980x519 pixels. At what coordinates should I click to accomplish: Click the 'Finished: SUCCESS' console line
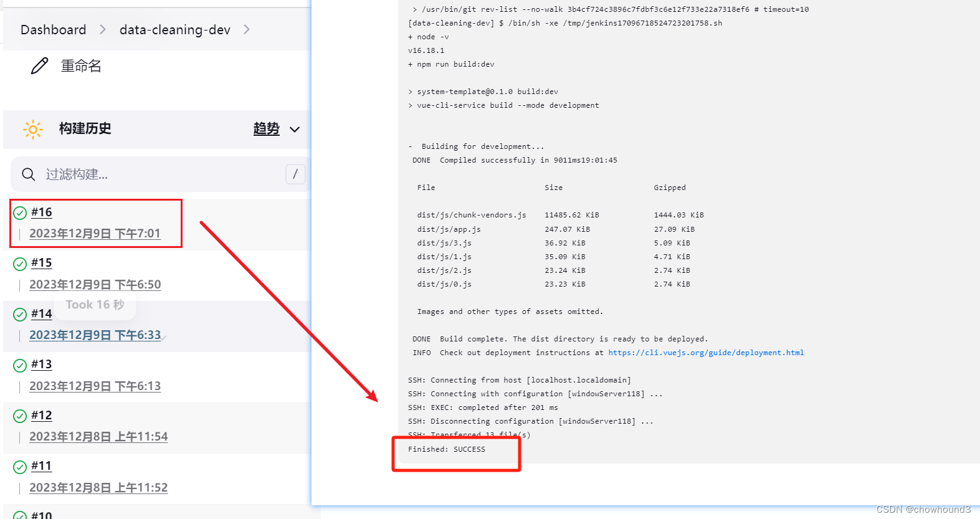[447, 449]
